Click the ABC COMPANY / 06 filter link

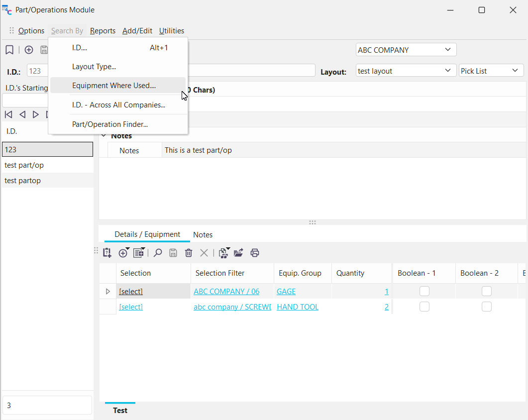click(226, 292)
